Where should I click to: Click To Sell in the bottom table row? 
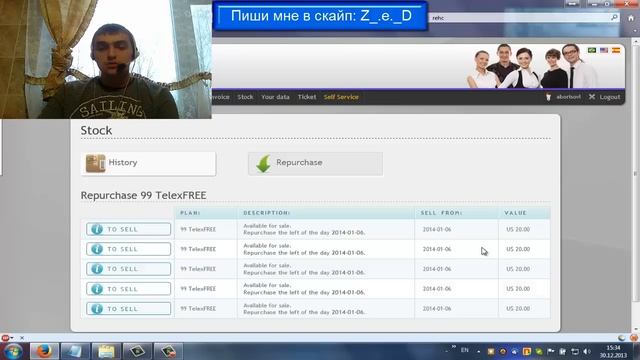[128, 309]
